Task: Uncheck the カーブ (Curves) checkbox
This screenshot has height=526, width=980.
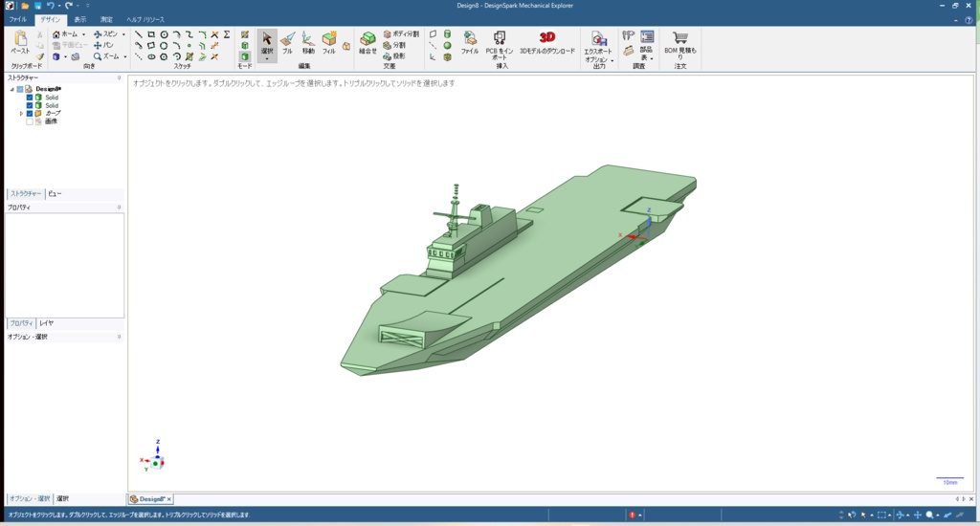Action: (x=30, y=114)
